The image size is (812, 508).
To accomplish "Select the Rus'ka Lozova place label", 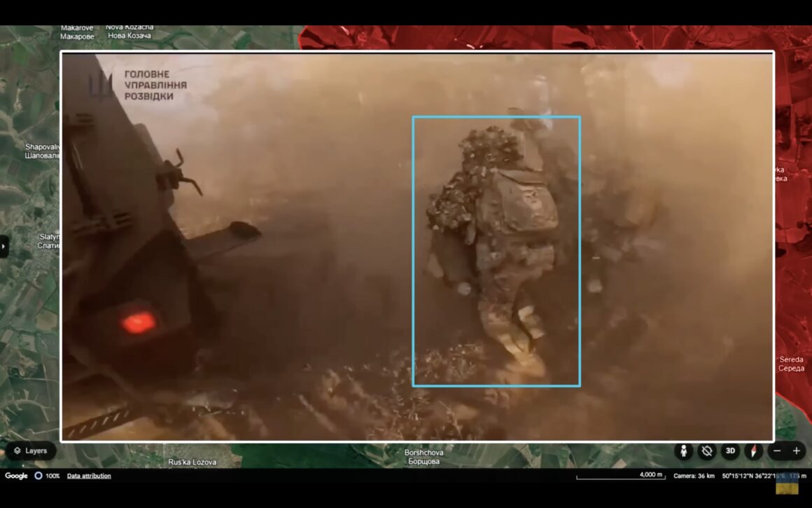I will point(192,462).
